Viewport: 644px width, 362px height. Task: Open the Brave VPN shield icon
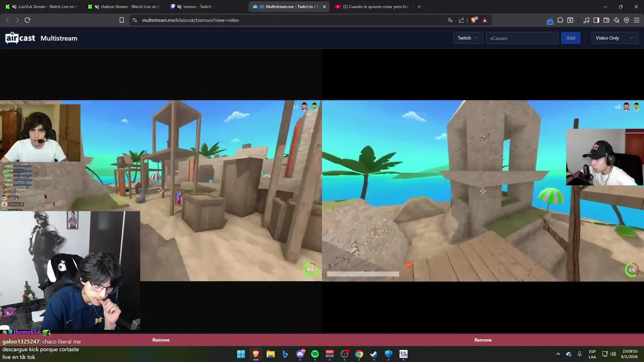[x=626, y=20]
